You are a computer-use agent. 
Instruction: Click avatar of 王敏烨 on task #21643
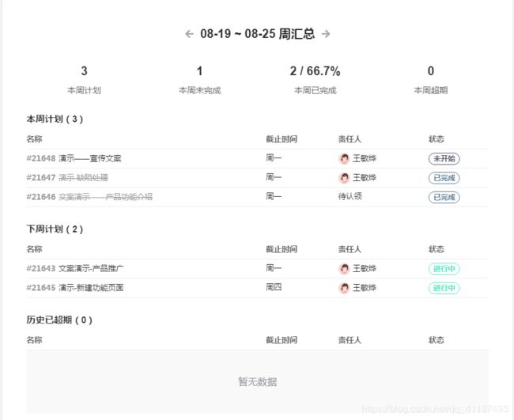[344, 269]
